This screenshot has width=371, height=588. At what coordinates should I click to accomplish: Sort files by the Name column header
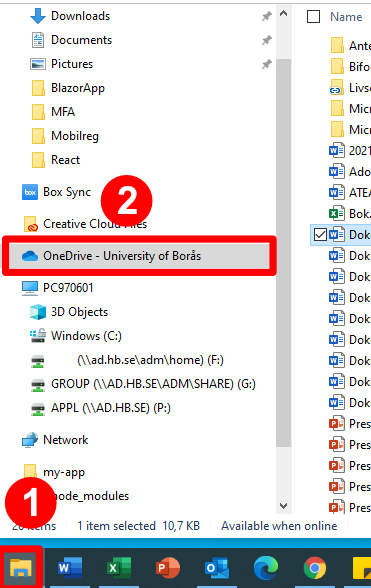point(346,16)
